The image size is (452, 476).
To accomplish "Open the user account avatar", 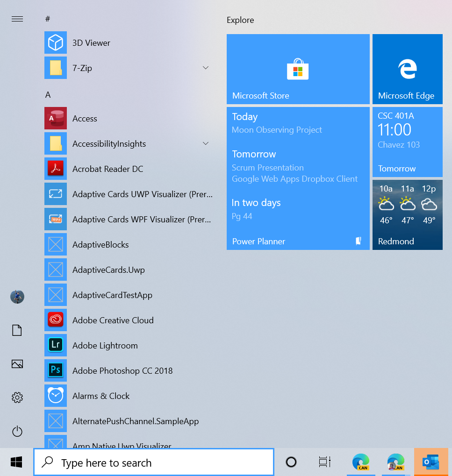I will point(17,297).
